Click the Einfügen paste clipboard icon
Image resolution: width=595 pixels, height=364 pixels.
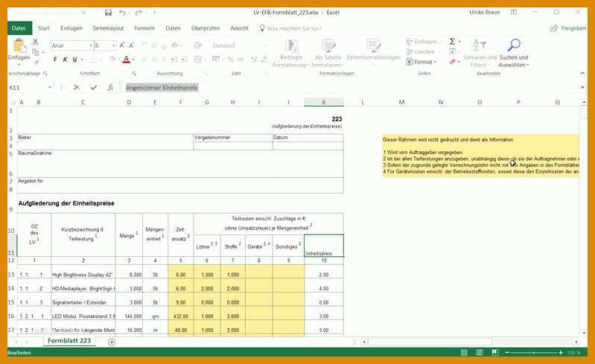pyautogui.click(x=19, y=45)
